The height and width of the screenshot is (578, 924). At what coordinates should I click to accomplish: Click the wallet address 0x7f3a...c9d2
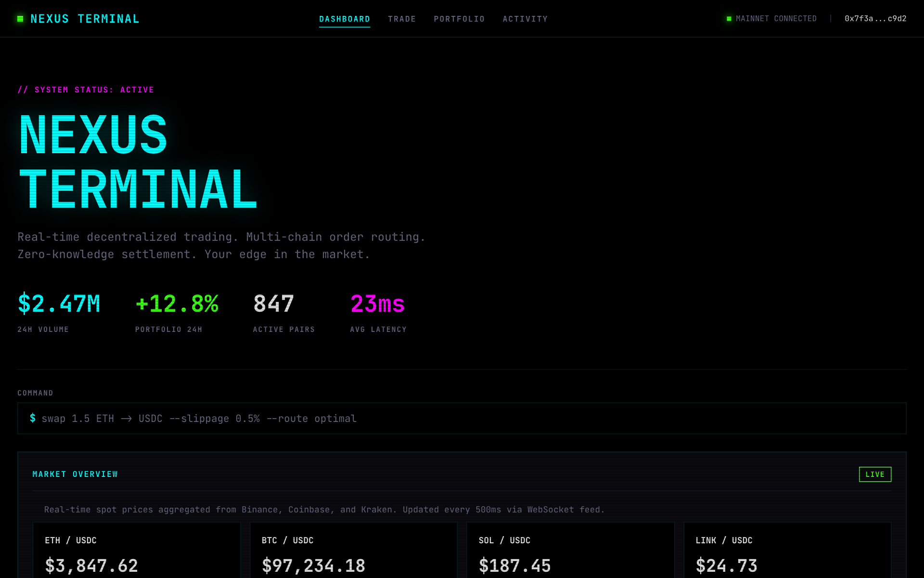tap(875, 19)
